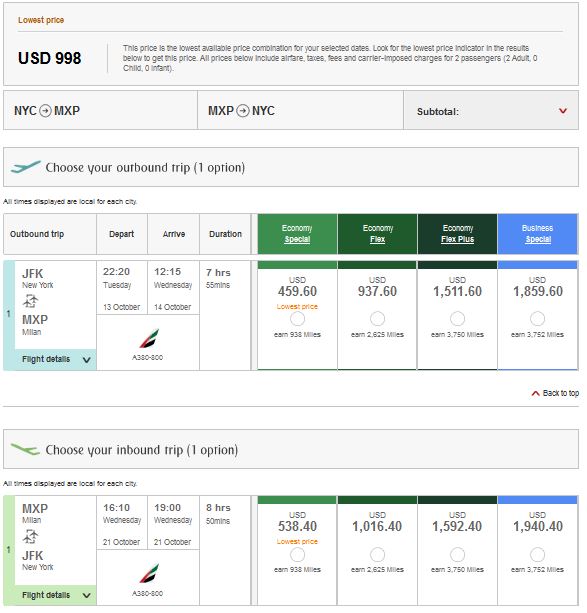
Task: Click the blue Business Special header
Action: 537,234
